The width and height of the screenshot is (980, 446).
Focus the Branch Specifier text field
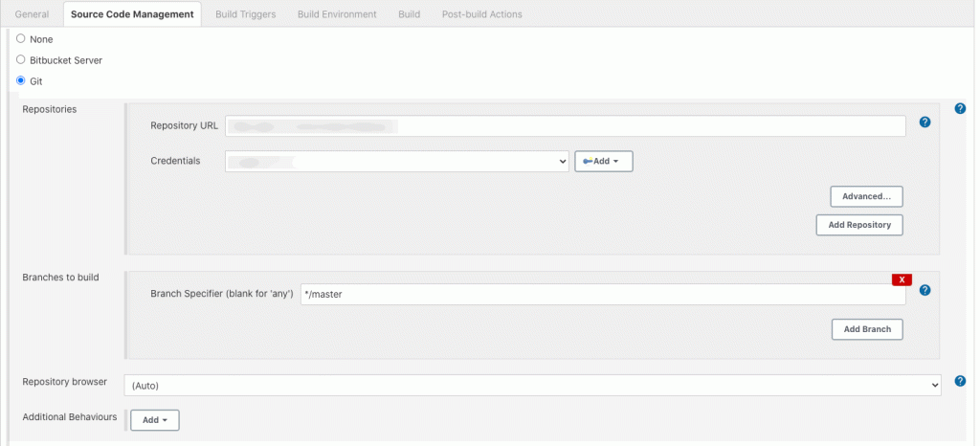pos(602,295)
